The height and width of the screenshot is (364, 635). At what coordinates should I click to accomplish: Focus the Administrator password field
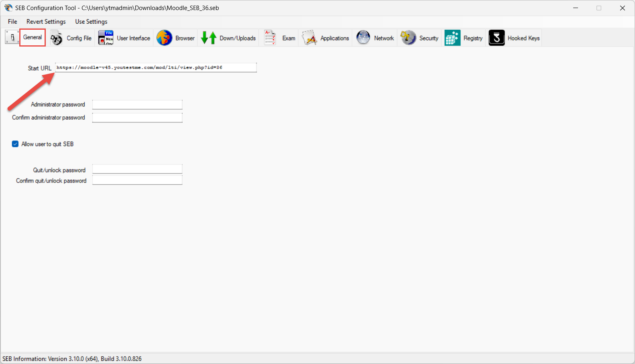(137, 105)
